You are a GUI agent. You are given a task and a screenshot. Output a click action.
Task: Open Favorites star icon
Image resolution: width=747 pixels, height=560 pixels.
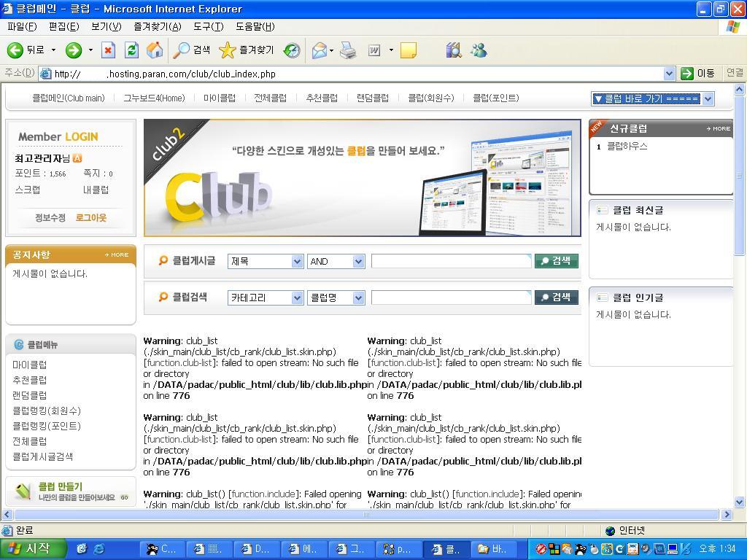[x=228, y=50]
